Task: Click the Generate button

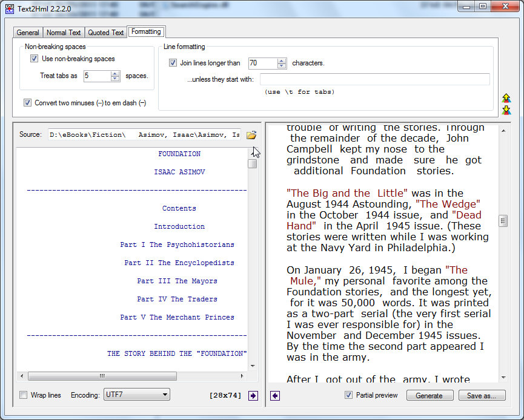Action: tap(429, 395)
